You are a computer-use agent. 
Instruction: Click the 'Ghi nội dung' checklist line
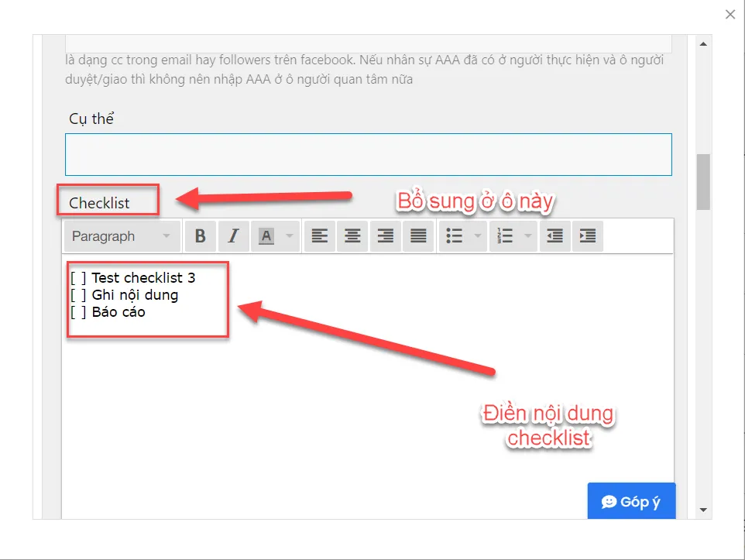click(x=125, y=295)
